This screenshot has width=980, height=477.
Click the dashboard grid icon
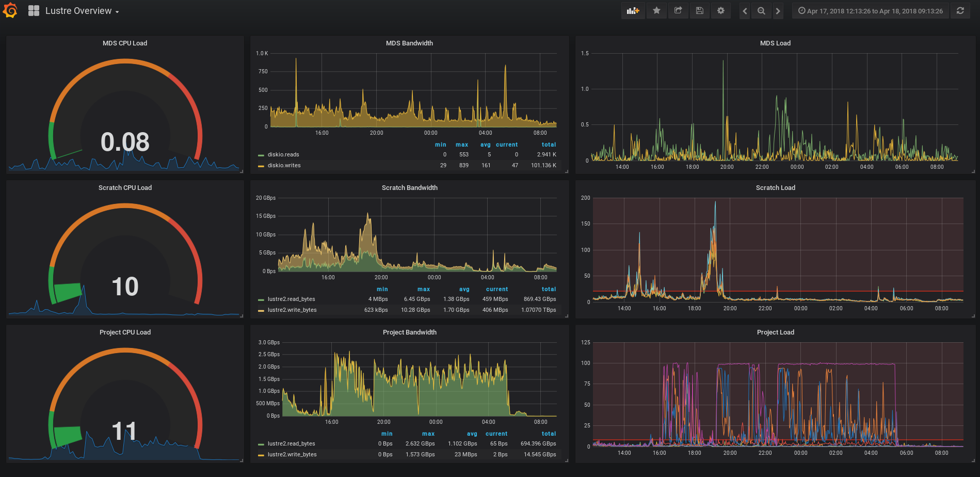[34, 11]
